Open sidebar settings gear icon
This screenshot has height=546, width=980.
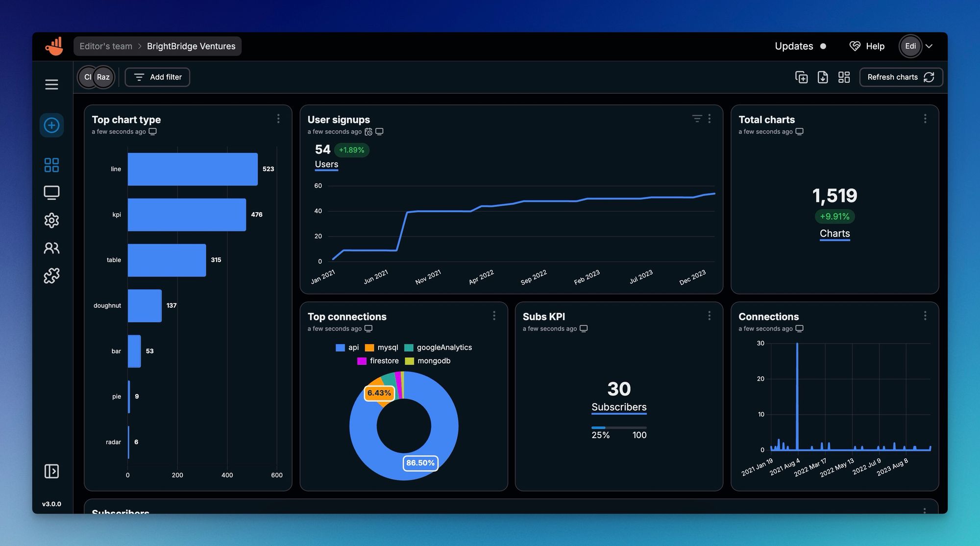click(51, 221)
